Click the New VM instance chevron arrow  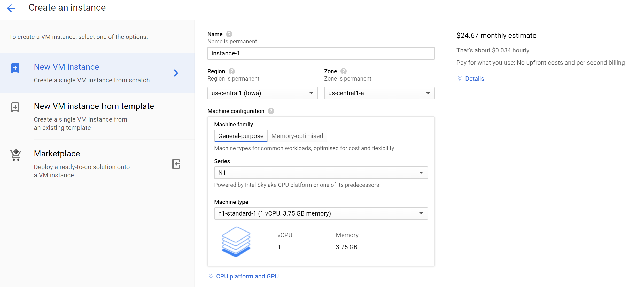tap(176, 73)
